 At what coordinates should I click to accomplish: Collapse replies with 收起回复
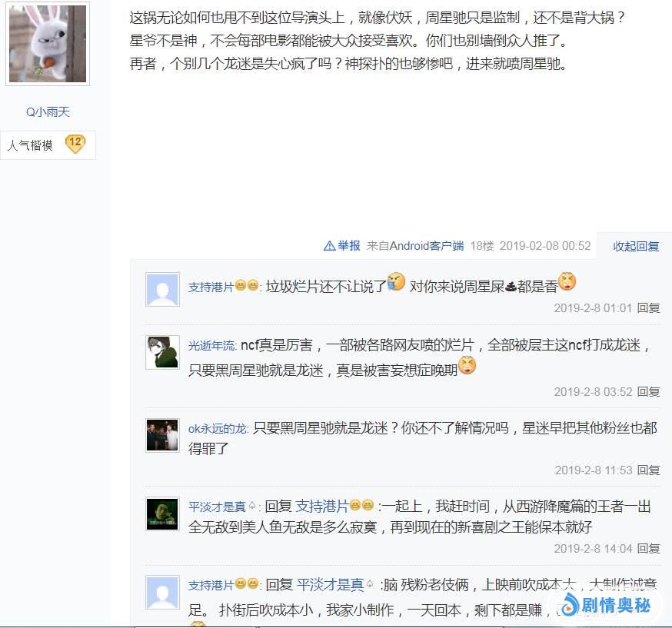pyautogui.click(x=636, y=246)
